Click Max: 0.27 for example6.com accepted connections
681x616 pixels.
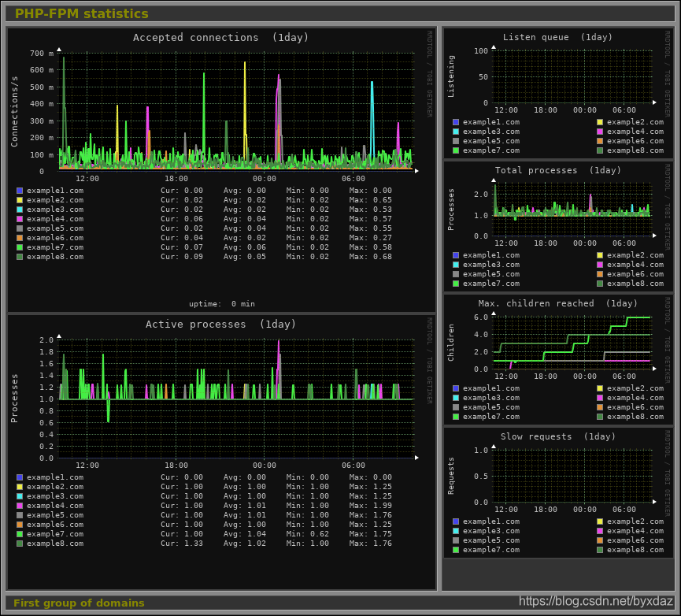click(371, 238)
